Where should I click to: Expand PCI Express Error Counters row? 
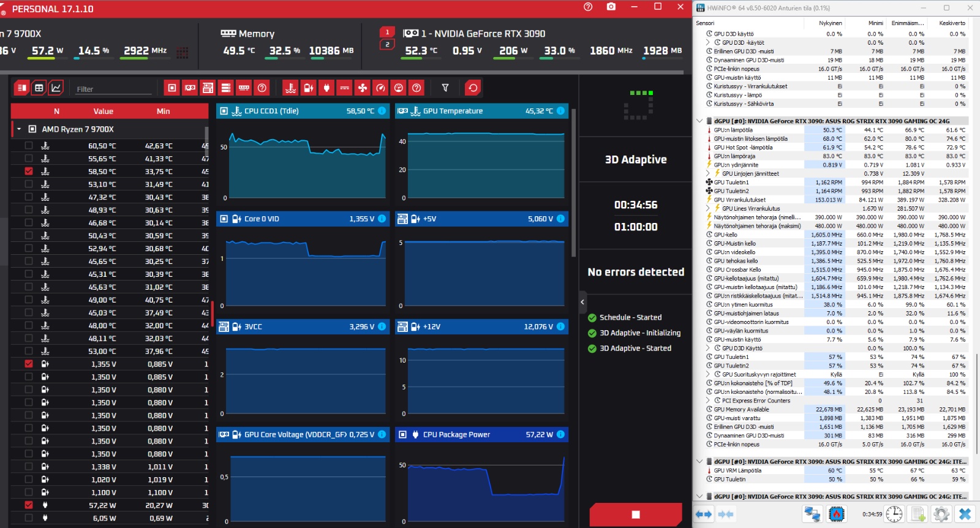[x=708, y=401]
